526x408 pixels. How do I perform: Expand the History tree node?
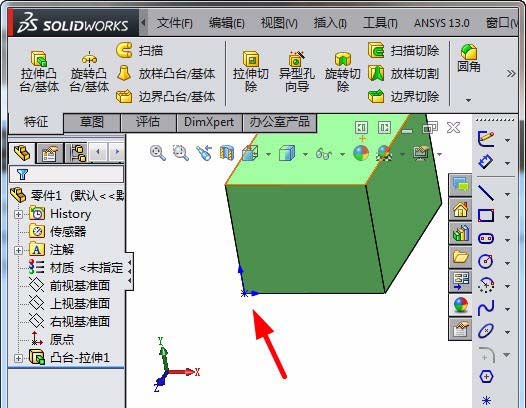pos(18,214)
